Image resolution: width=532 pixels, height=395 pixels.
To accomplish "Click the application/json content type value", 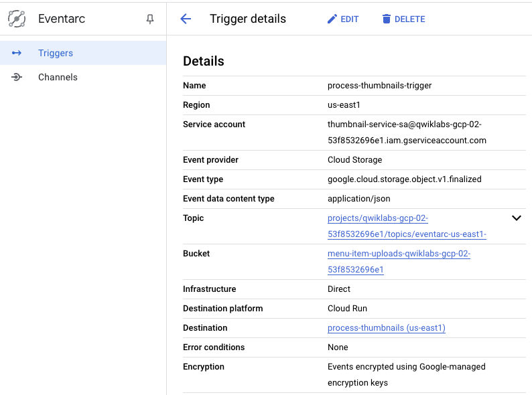I will point(358,199).
